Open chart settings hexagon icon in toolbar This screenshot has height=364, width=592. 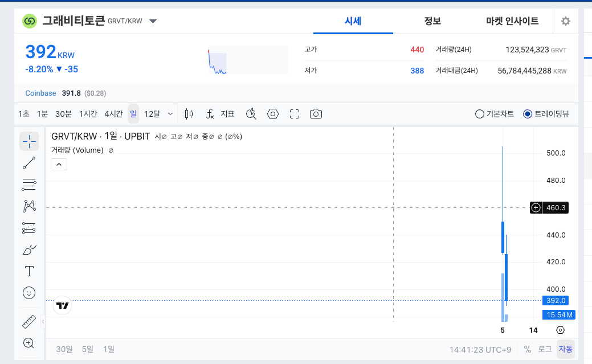click(272, 114)
